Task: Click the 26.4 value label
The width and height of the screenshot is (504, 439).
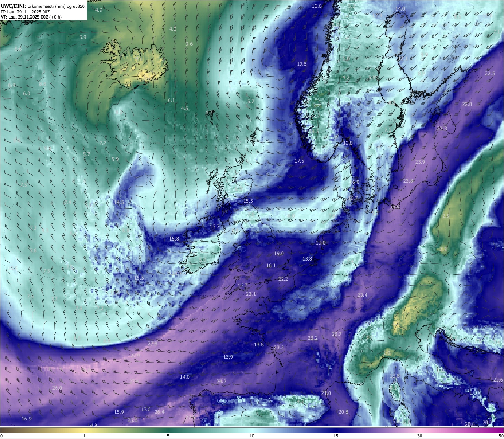Action: click(159, 412)
